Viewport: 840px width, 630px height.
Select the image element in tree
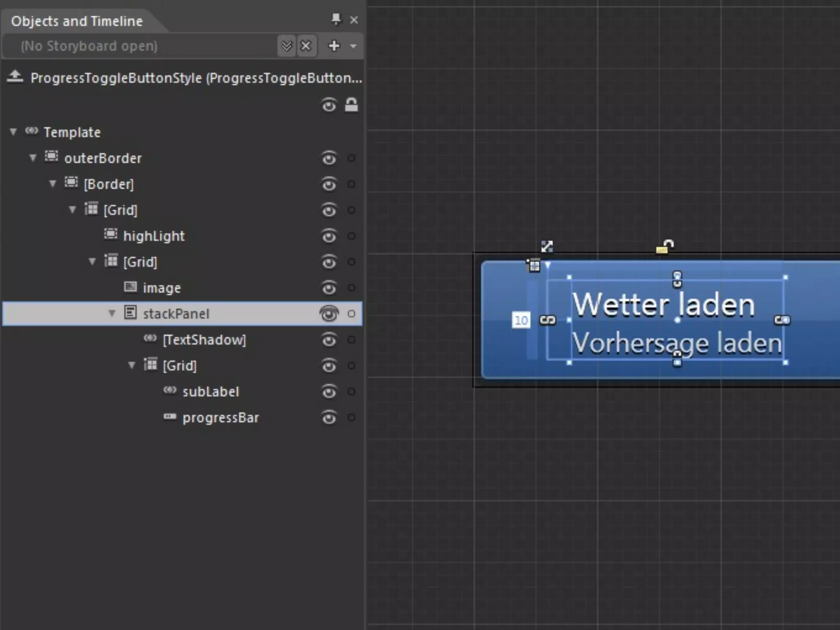(x=162, y=288)
